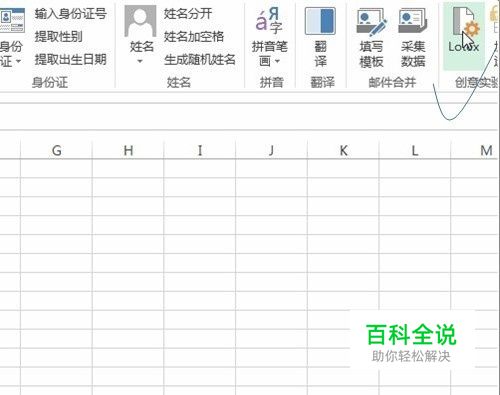
Task: Select column H header
Action: [128, 151]
